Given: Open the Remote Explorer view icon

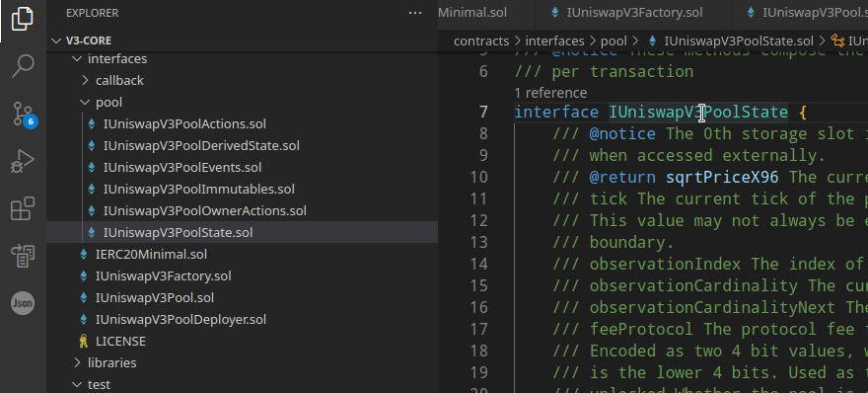Looking at the screenshot, I should click(23, 256).
